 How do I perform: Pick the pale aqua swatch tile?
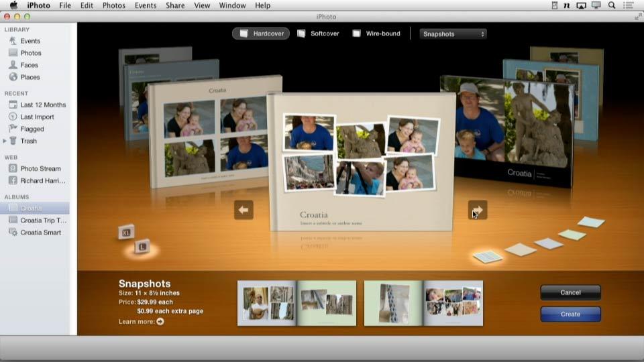[x=591, y=222]
